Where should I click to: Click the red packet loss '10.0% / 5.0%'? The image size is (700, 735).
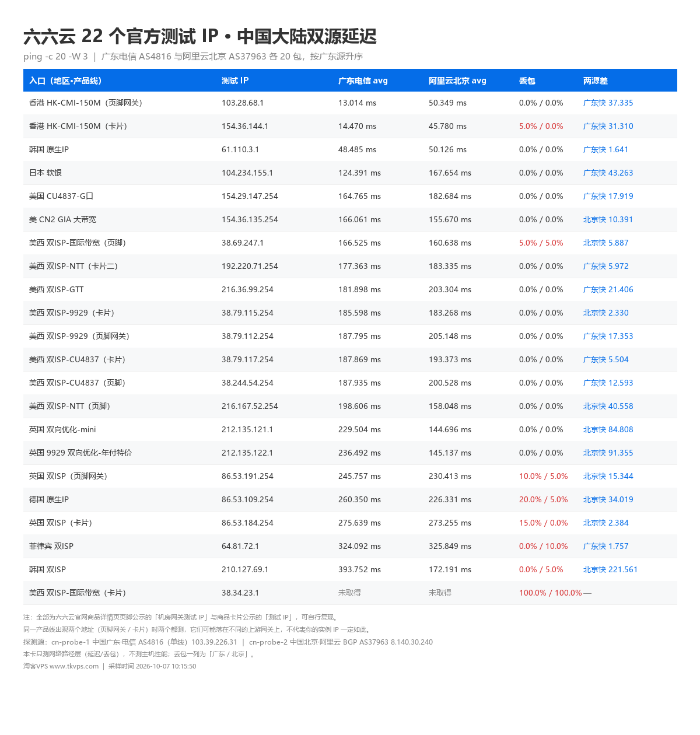[544, 476]
